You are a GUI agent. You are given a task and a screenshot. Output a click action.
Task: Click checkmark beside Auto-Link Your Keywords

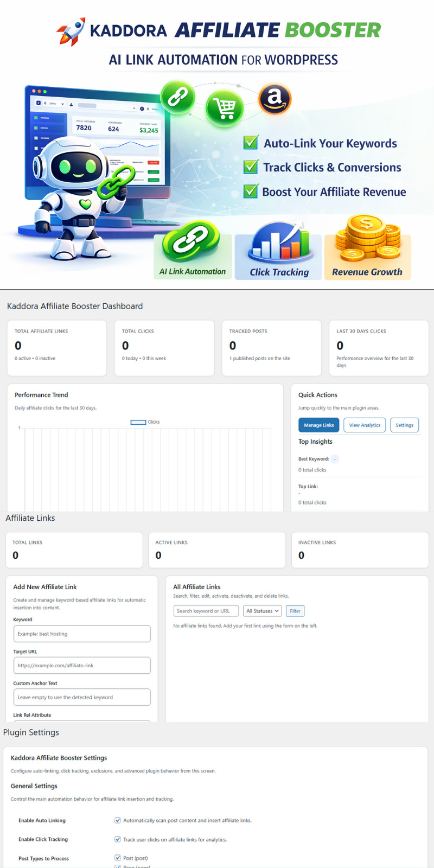[x=251, y=143]
